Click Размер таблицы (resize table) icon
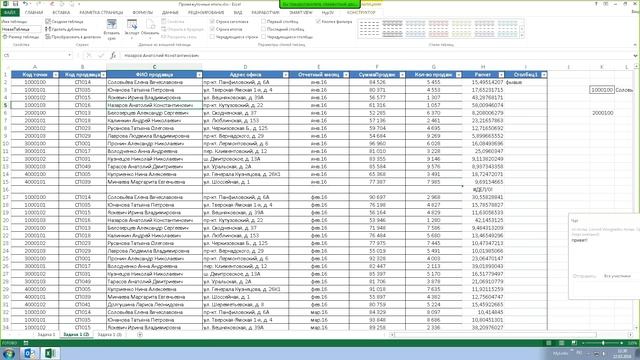 5,37
